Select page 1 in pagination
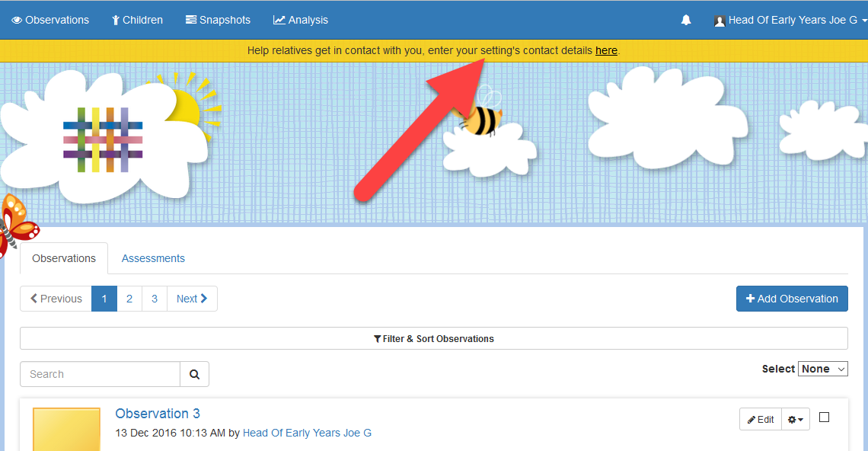The image size is (868, 451). [x=104, y=299]
